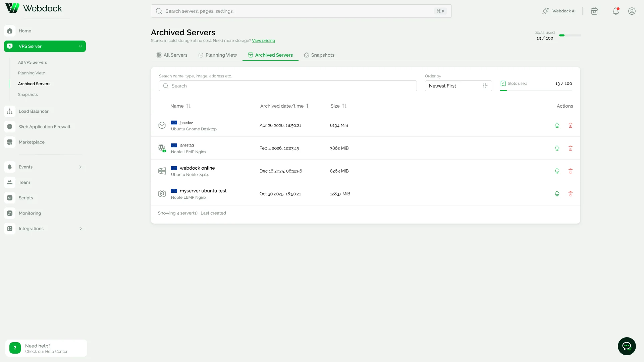Open notifications bell
This screenshot has width=644, height=362.
[616, 11]
